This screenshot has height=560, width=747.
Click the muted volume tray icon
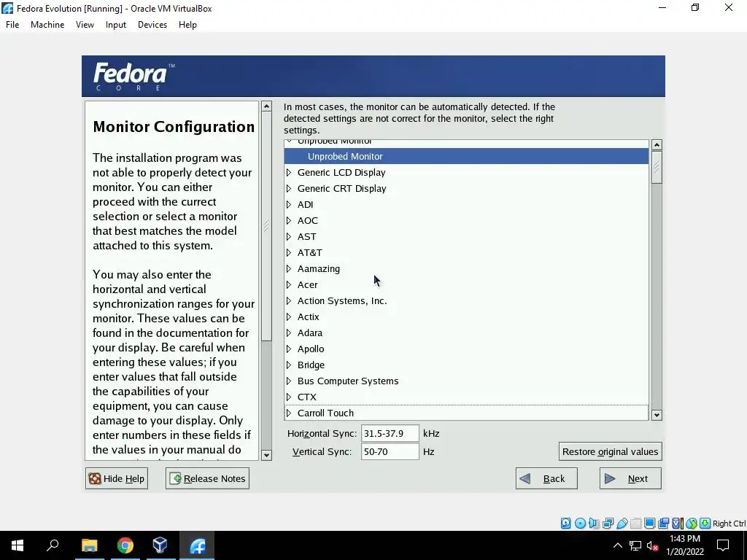(x=653, y=545)
